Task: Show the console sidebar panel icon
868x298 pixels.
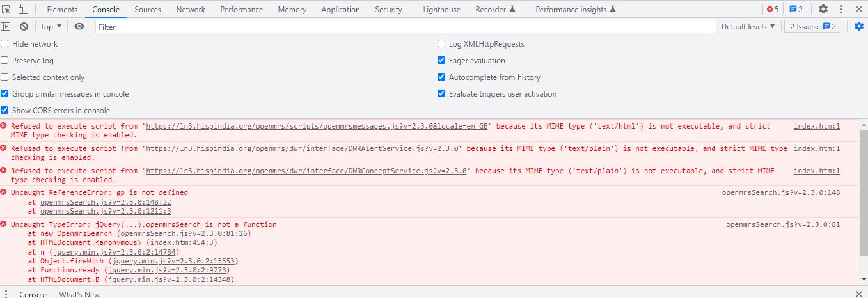Action: tap(6, 26)
